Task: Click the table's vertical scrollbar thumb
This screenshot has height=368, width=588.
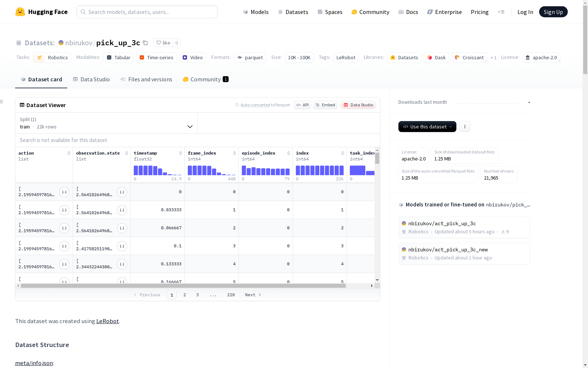Action: 377,158
